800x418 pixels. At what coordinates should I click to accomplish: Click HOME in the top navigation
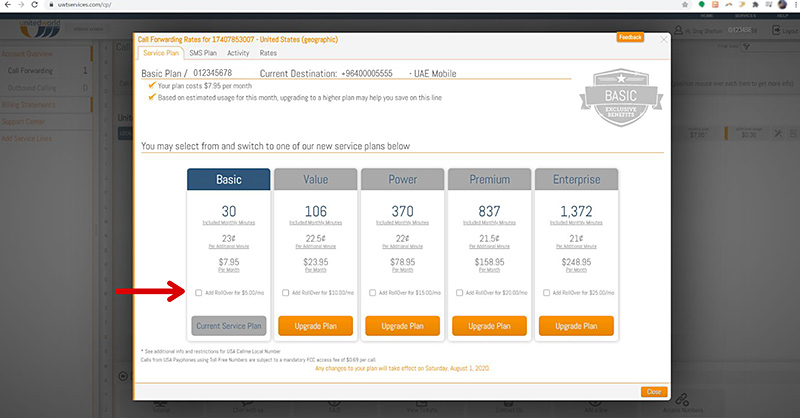pos(707,16)
